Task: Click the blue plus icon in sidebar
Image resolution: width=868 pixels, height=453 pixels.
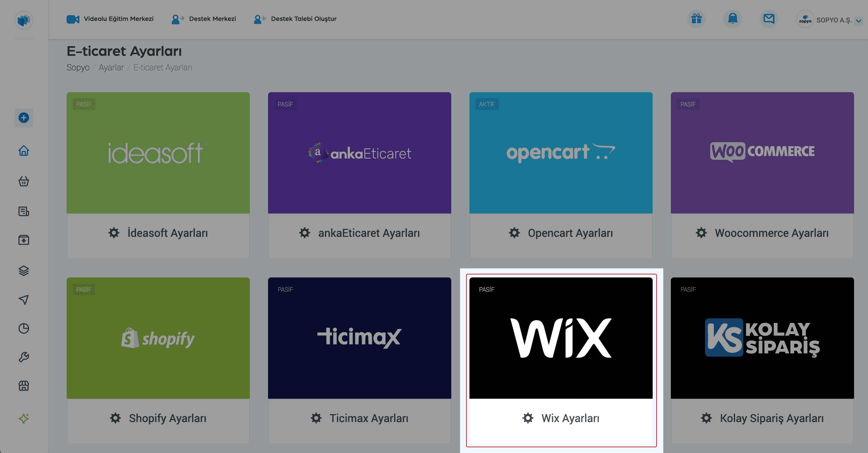Action: [x=24, y=118]
